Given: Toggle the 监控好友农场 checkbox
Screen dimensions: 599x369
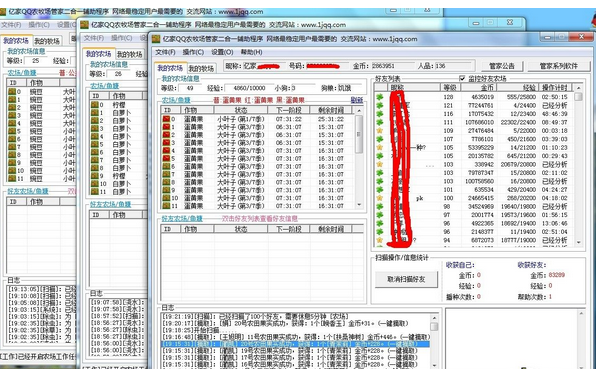Looking at the screenshot, I should click(462, 78).
